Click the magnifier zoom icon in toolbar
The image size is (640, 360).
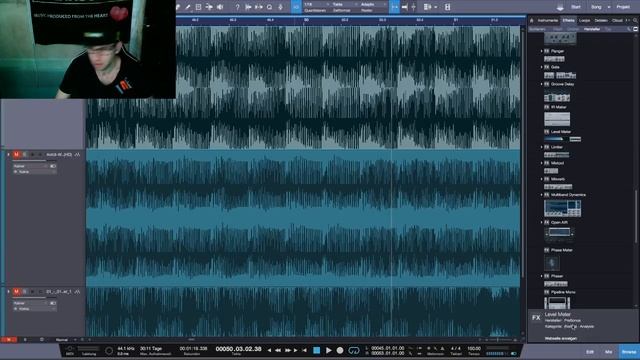pyautogui.click(x=269, y=7)
